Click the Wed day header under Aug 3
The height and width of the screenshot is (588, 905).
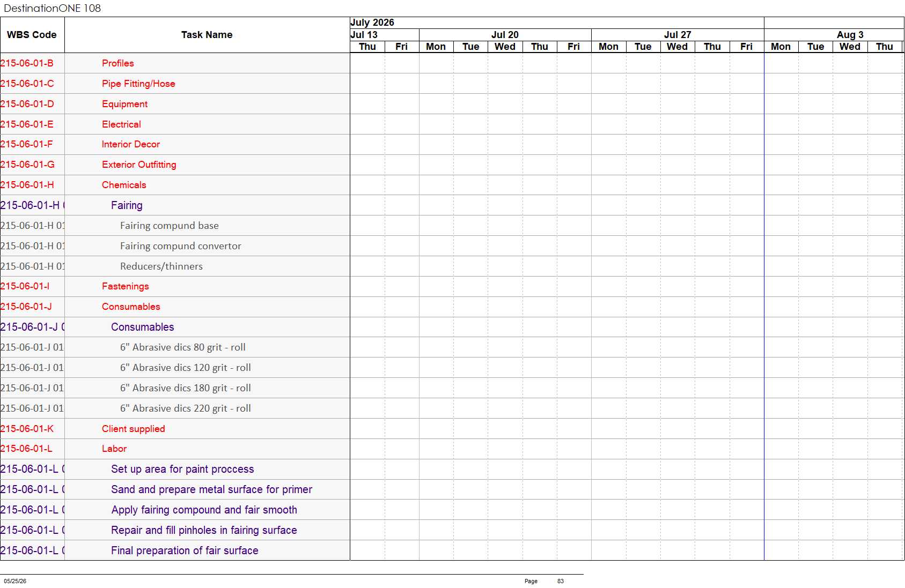(x=850, y=47)
